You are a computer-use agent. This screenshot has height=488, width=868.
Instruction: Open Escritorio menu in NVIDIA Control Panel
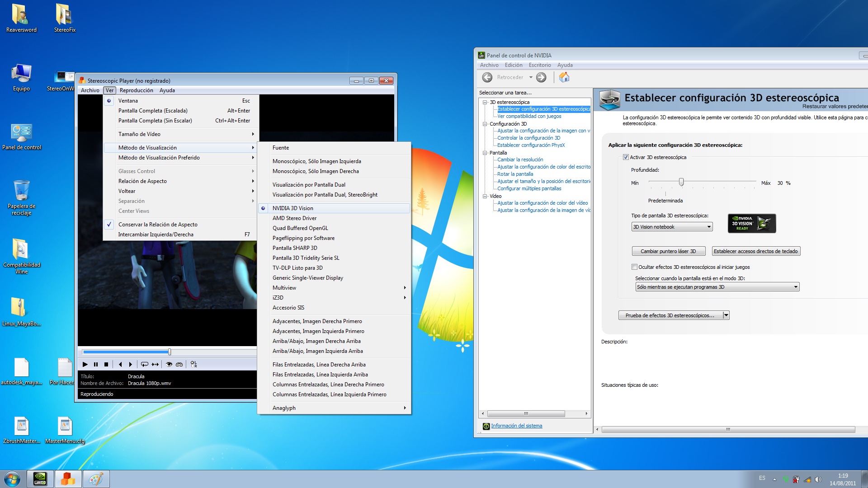pyautogui.click(x=540, y=65)
